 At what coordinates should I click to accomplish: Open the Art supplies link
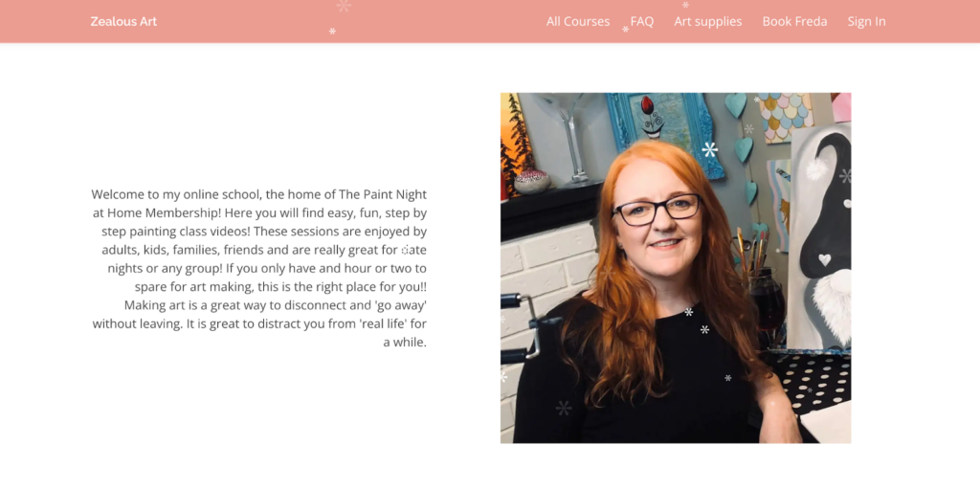pyautogui.click(x=707, y=21)
